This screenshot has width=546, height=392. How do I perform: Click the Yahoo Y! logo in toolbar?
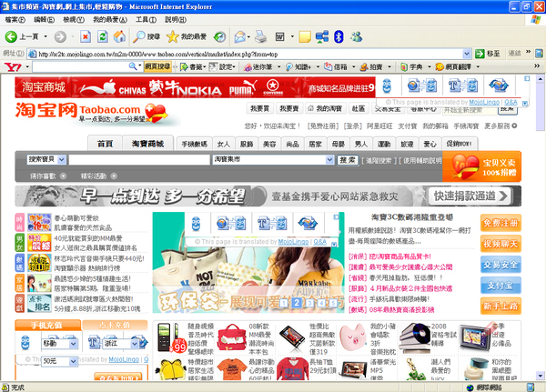(13, 66)
